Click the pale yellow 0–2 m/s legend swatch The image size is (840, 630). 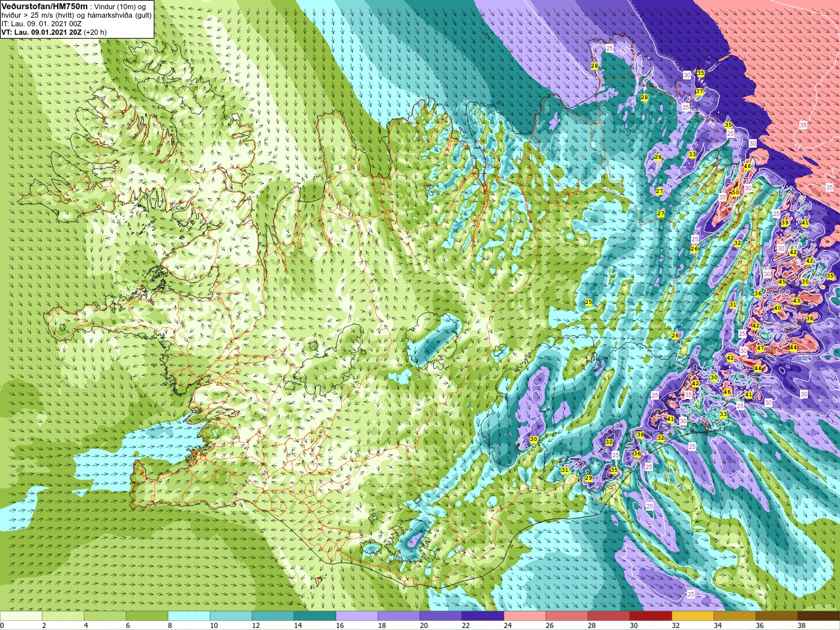click(x=21, y=616)
